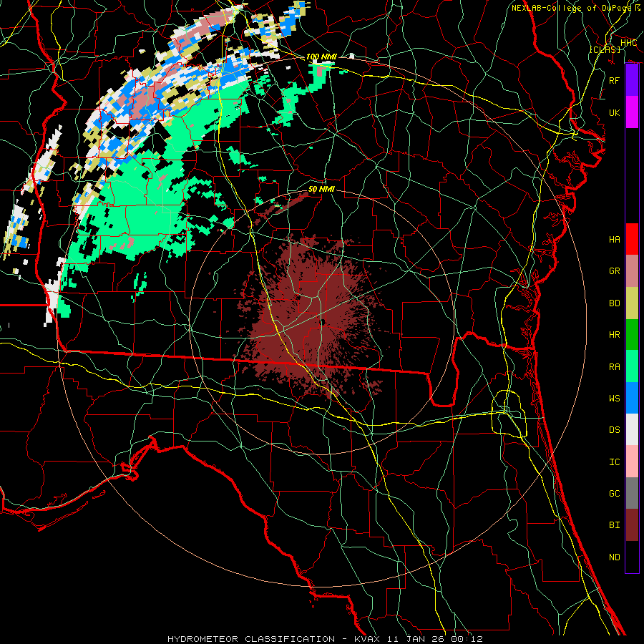
Task: Click the GC legend label
Action: 614,494
